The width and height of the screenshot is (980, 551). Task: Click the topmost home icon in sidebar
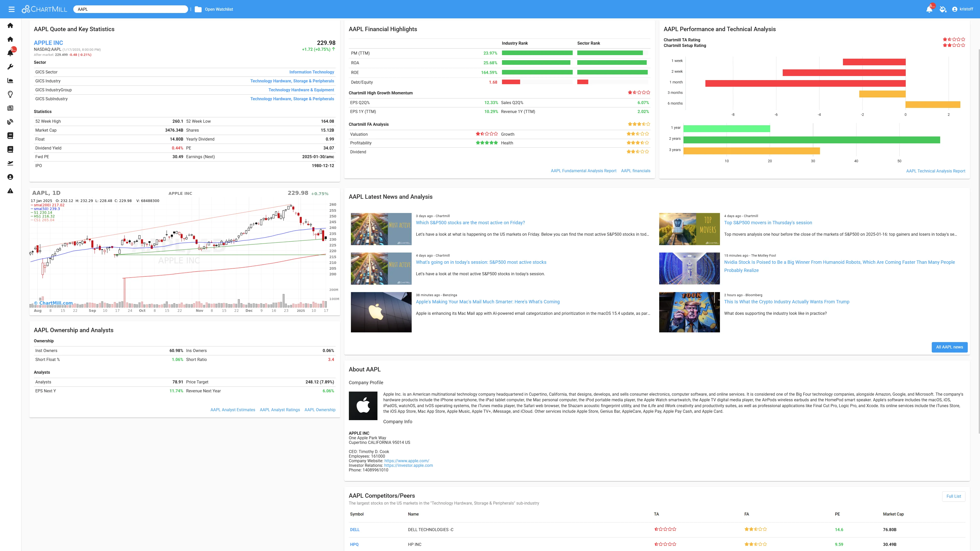click(x=10, y=26)
